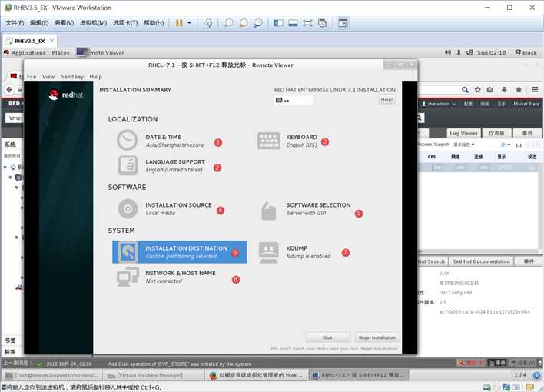Click the Sun 02:18 clock

coord(492,53)
